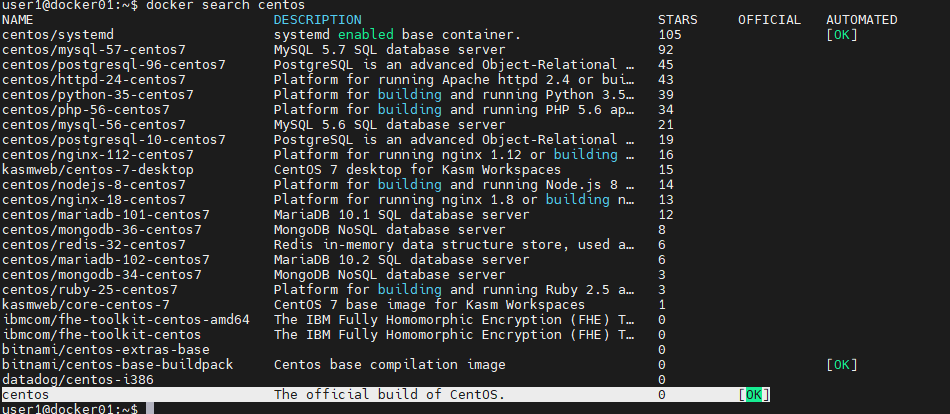
Task: Click the centos/nginx-18-centos7 image name
Action: 94,200
